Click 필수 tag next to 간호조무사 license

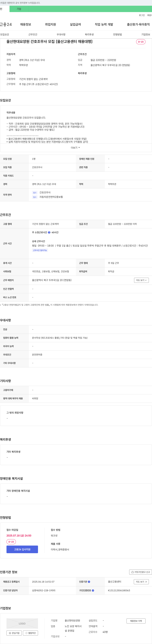click(x=35, y=193)
